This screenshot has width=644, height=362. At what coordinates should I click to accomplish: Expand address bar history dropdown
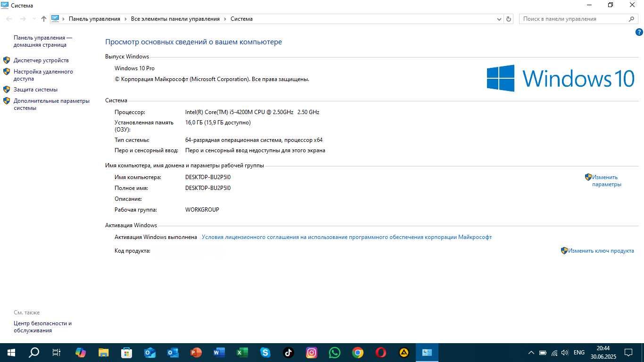point(499,19)
